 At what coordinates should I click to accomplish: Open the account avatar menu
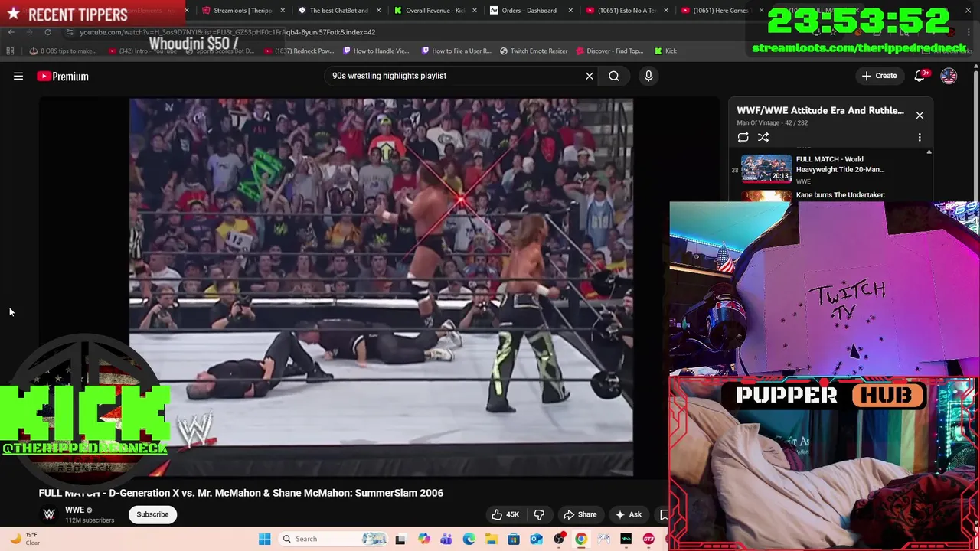[x=949, y=76]
